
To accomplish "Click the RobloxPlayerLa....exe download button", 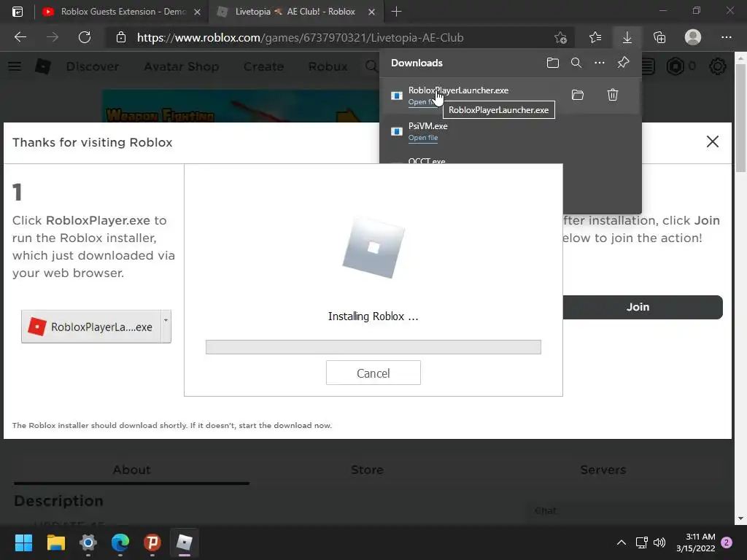I will pos(91,327).
